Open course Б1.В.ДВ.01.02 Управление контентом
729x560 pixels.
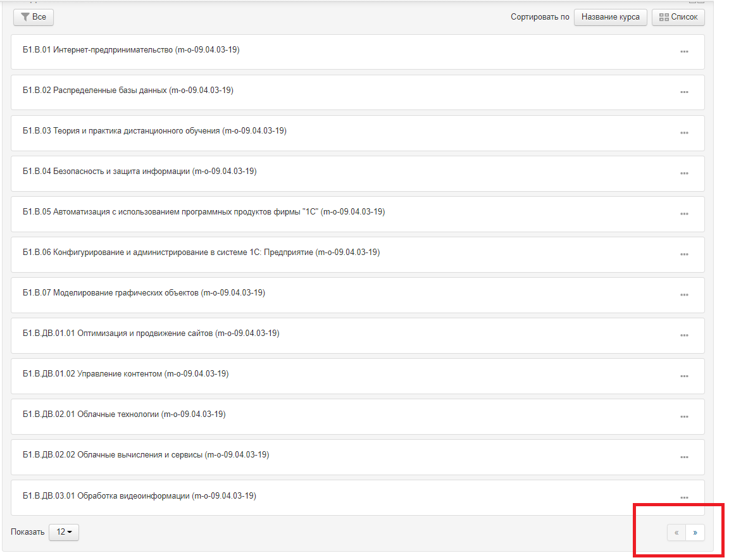click(125, 373)
